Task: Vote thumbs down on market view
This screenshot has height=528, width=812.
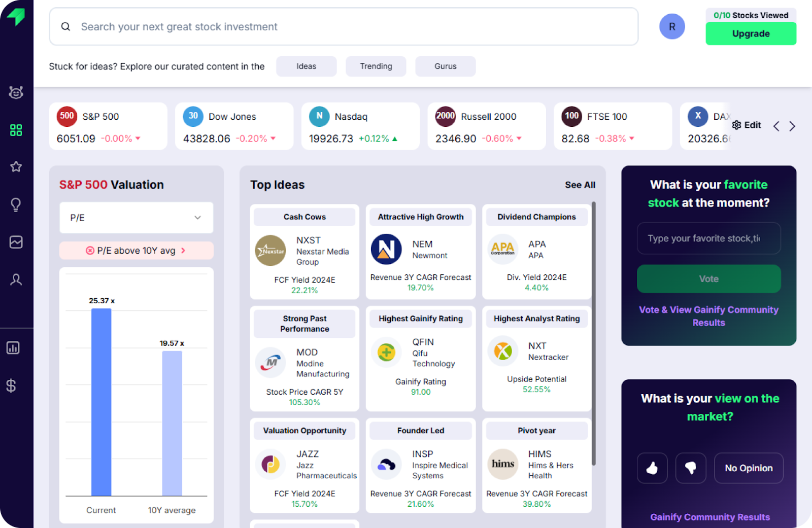Action: [691, 468]
